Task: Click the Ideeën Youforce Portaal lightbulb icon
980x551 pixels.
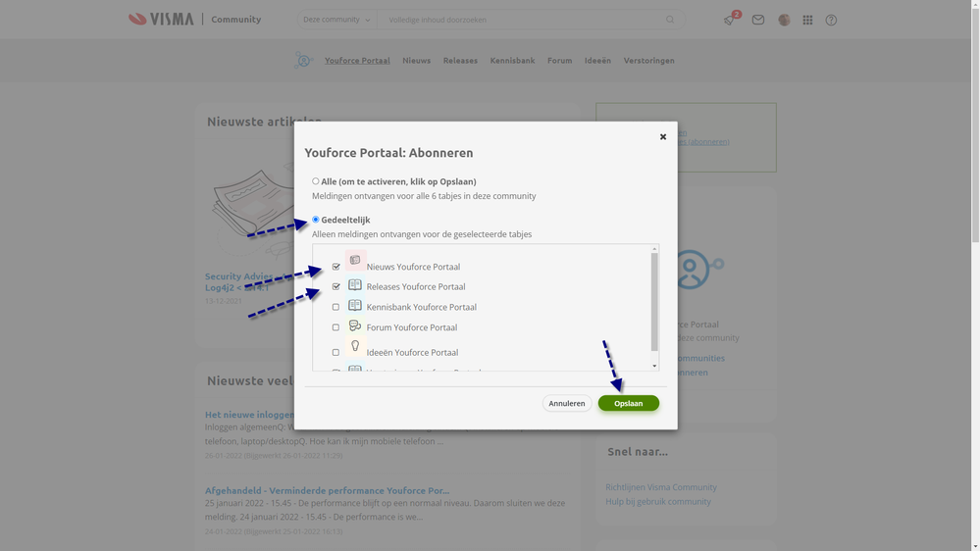Action: (x=355, y=346)
